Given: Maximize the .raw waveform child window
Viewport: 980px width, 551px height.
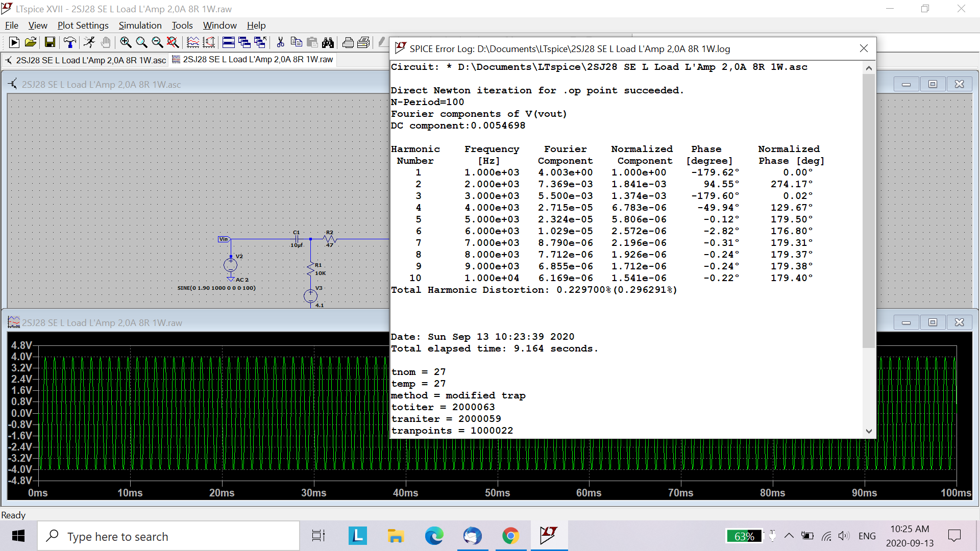Looking at the screenshot, I should click(x=933, y=322).
